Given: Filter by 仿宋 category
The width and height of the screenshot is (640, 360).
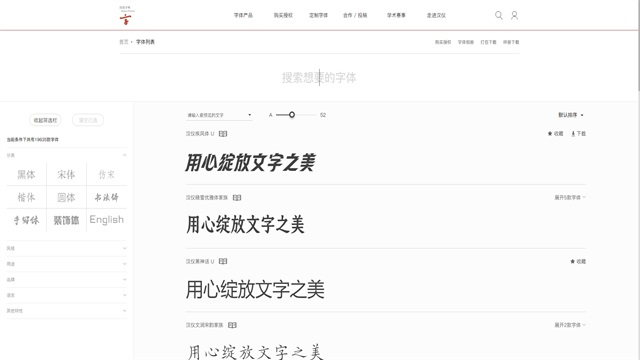Looking at the screenshot, I should click(107, 175).
